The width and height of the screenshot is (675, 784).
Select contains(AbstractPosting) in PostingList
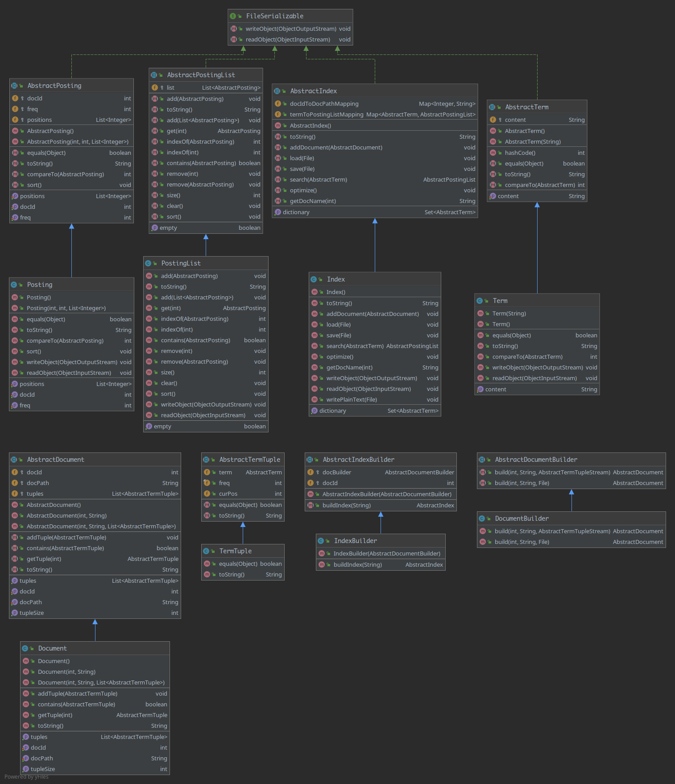tap(206, 340)
